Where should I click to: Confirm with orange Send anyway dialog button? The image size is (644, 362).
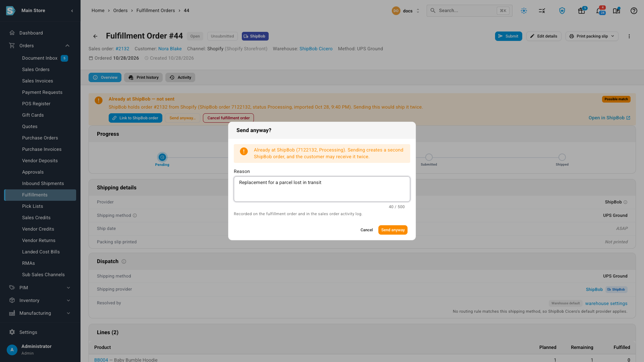(393, 230)
